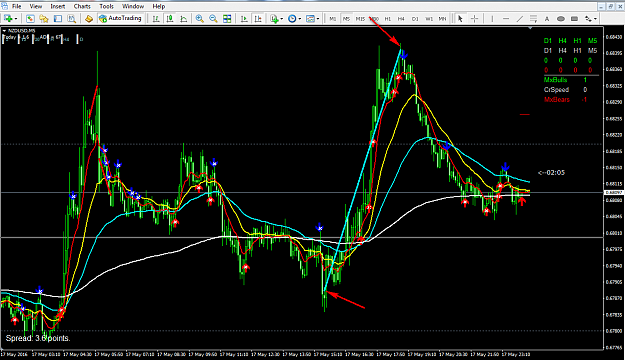Select the M1 timeframe
Screen dimensions: 625x361
[332, 19]
